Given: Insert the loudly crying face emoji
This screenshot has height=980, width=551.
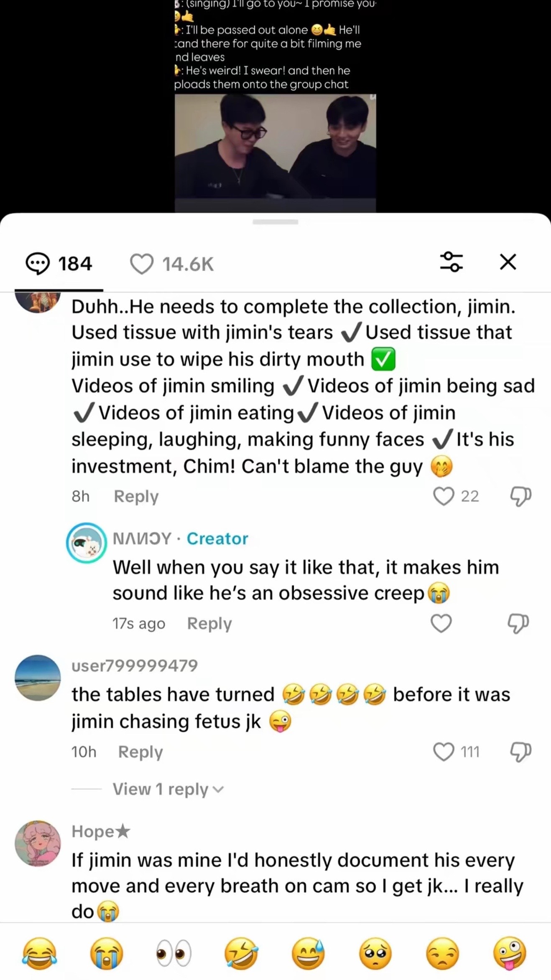Looking at the screenshot, I should pyautogui.click(x=107, y=953).
